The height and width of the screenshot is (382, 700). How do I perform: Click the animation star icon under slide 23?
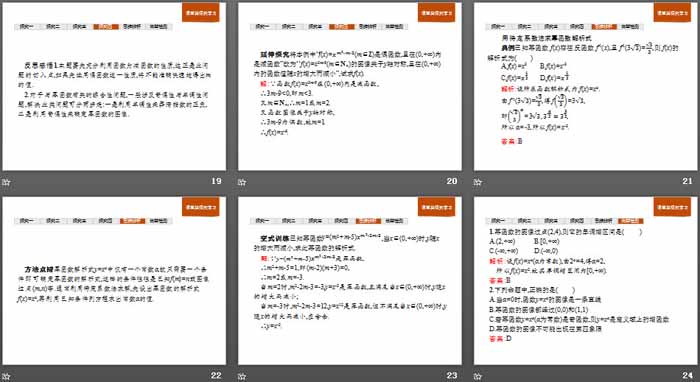(242, 377)
